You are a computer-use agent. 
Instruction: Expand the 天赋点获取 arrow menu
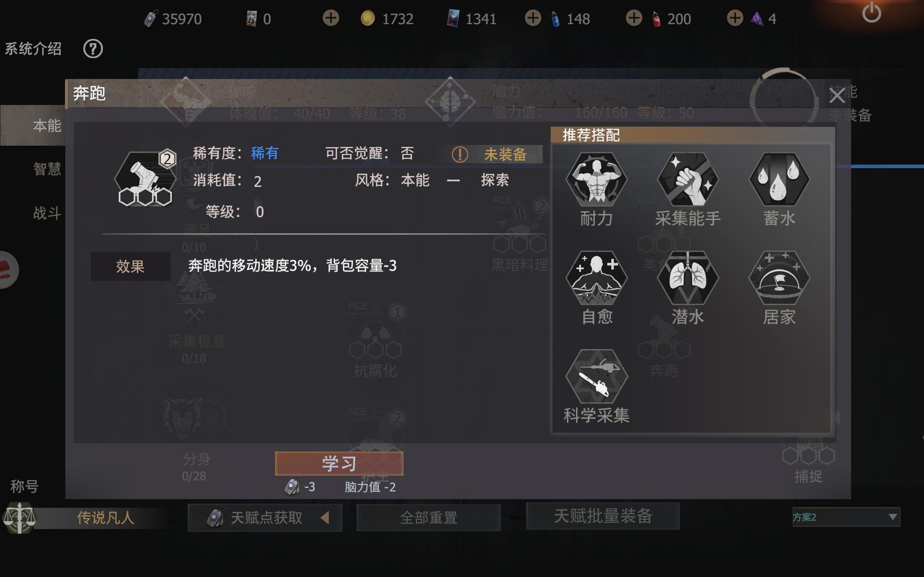point(325,518)
